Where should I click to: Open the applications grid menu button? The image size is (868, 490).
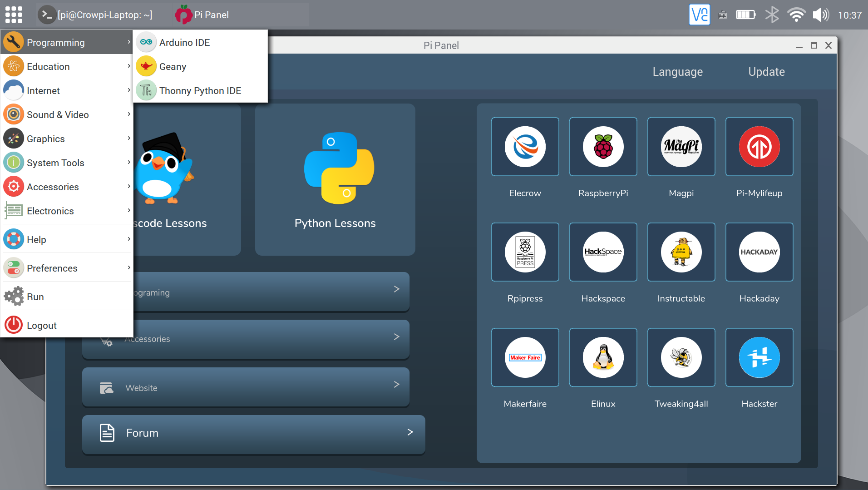[x=14, y=15]
